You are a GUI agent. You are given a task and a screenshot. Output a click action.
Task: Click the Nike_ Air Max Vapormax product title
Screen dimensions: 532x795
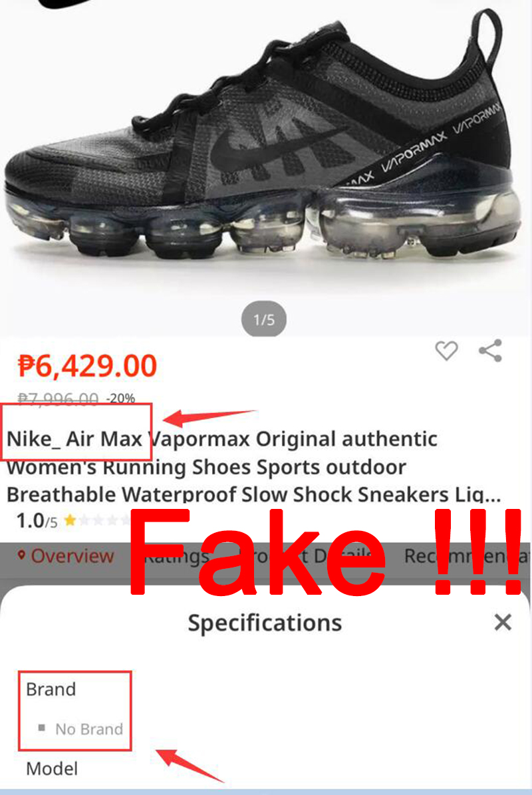(x=253, y=466)
